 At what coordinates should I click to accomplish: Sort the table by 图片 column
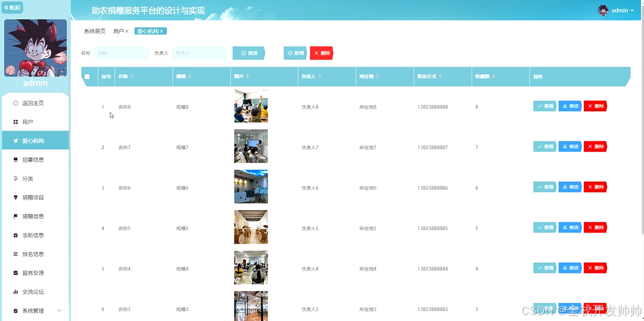point(248,77)
